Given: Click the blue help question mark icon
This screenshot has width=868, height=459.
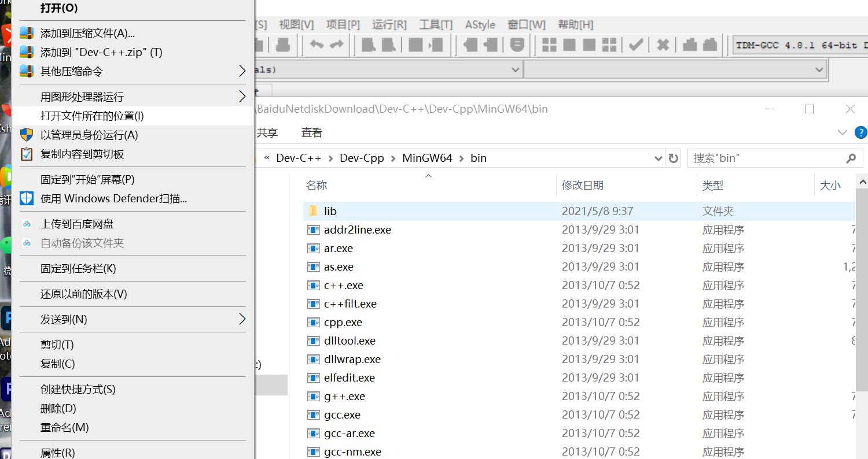Looking at the screenshot, I should click(861, 132).
